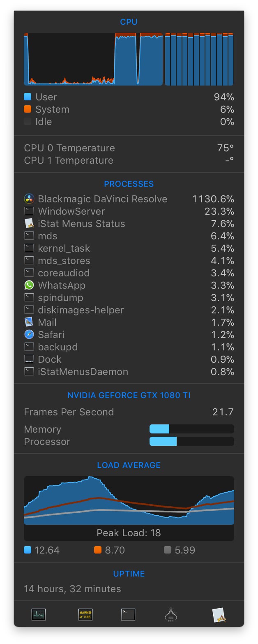The width and height of the screenshot is (258, 644).
Task: Click the GPU Memory usage bar
Action: point(191,429)
